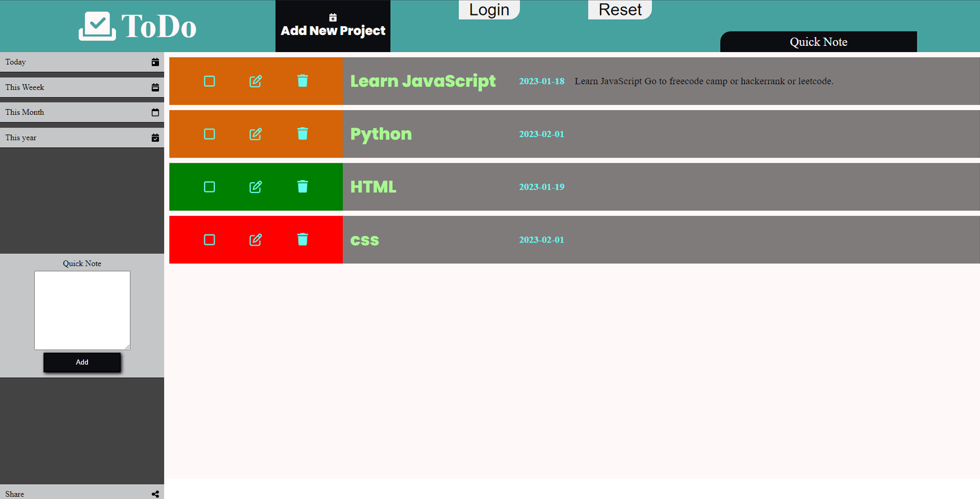Screen dimensions: 980x499
Task: Click the Login button
Action: point(488,9)
